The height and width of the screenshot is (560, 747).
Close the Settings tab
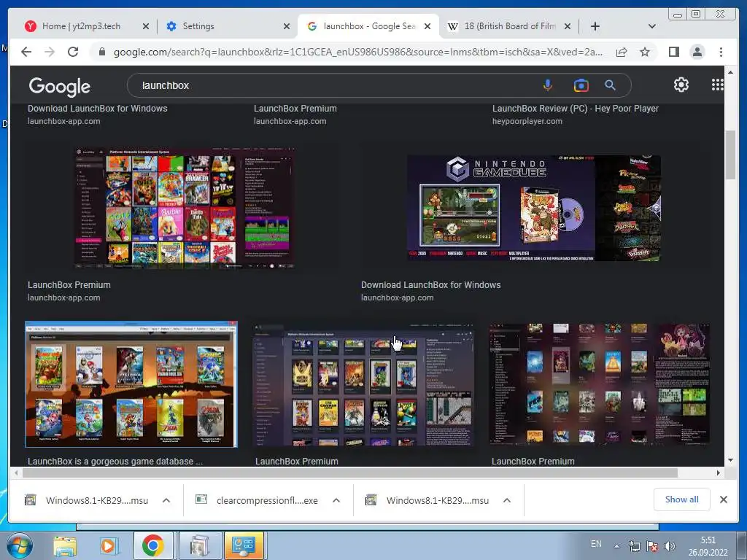point(286,26)
